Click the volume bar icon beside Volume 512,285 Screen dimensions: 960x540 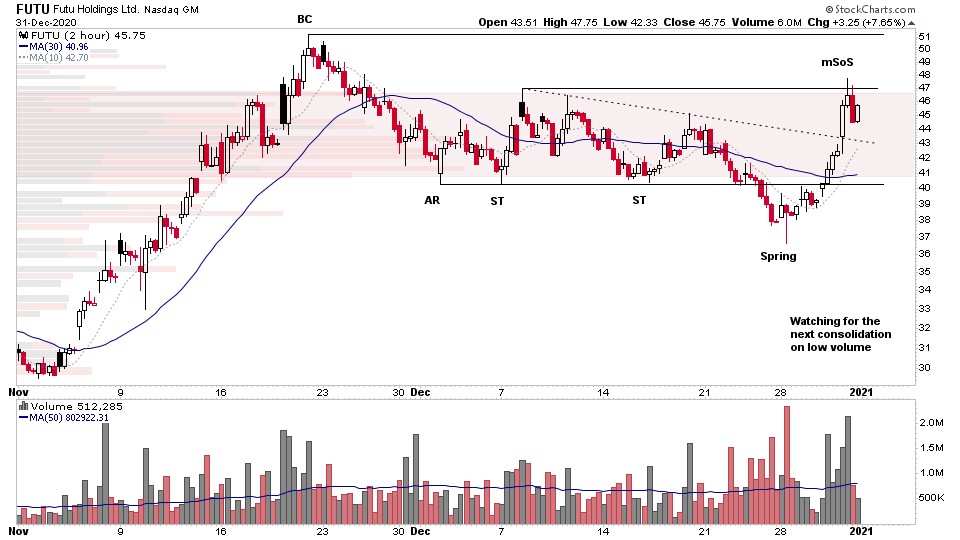(23, 407)
